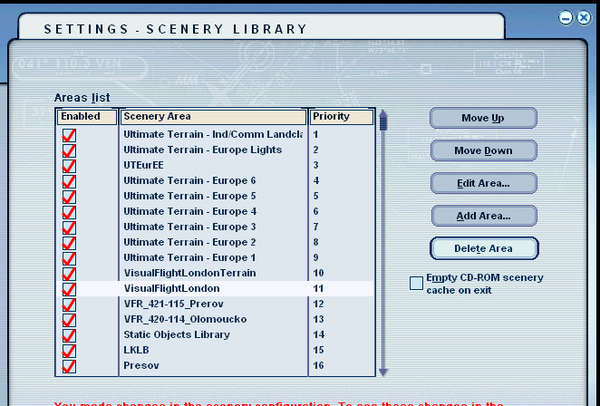The height and width of the screenshot is (406, 600).
Task: Uncheck Ultimate Terrain - Europe Lights enabled box
Action: (x=69, y=150)
